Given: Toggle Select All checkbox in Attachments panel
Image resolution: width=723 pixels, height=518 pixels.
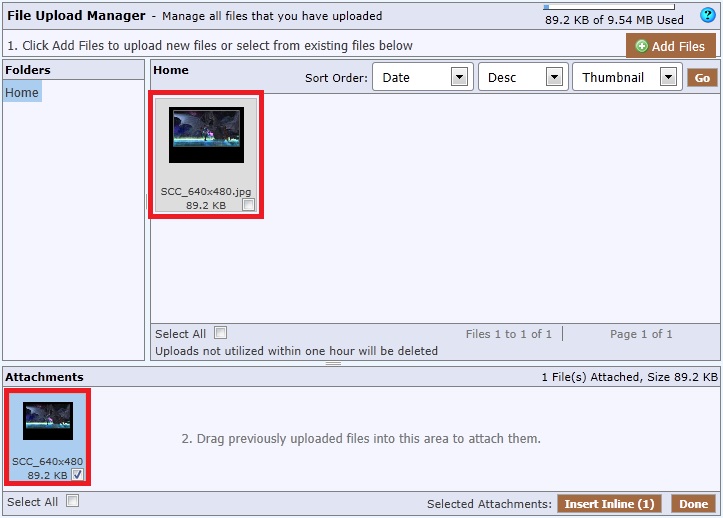Looking at the screenshot, I should click(73, 502).
